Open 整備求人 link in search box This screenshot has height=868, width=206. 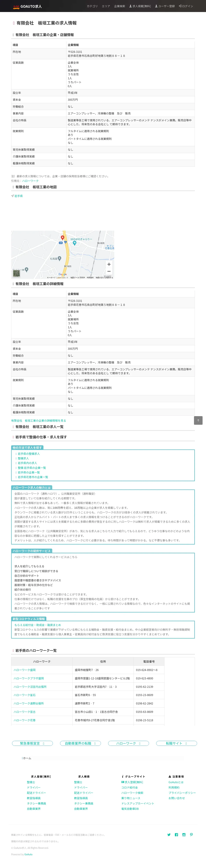23,458
